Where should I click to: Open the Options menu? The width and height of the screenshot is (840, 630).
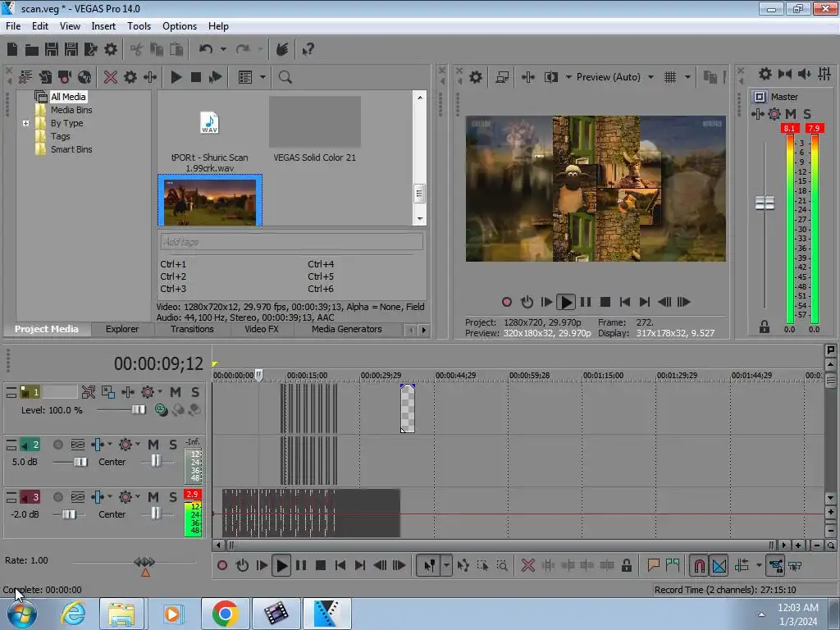180,26
